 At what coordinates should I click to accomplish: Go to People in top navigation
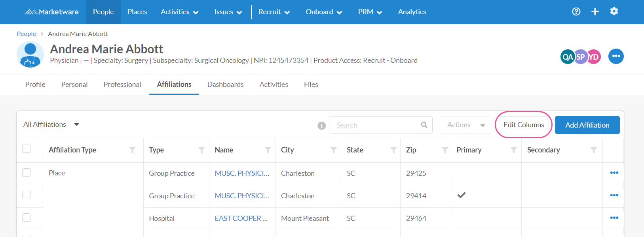103,12
